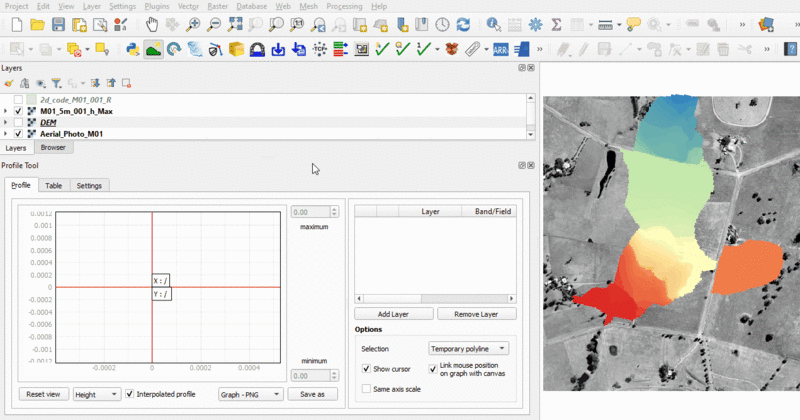
Task: Open the Python console icon
Action: click(x=132, y=48)
